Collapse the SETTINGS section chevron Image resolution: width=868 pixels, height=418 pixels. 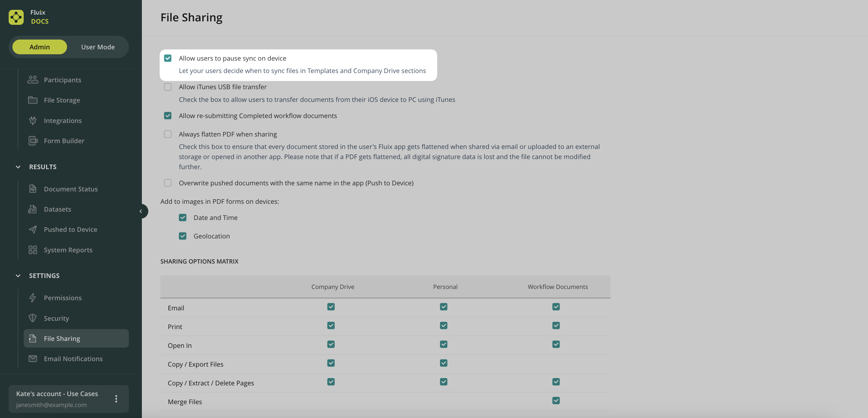click(x=18, y=276)
